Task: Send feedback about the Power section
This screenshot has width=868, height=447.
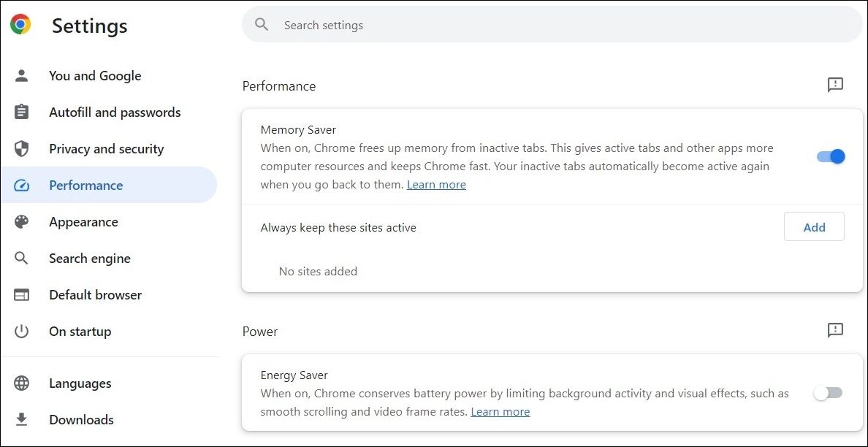Action: (834, 330)
